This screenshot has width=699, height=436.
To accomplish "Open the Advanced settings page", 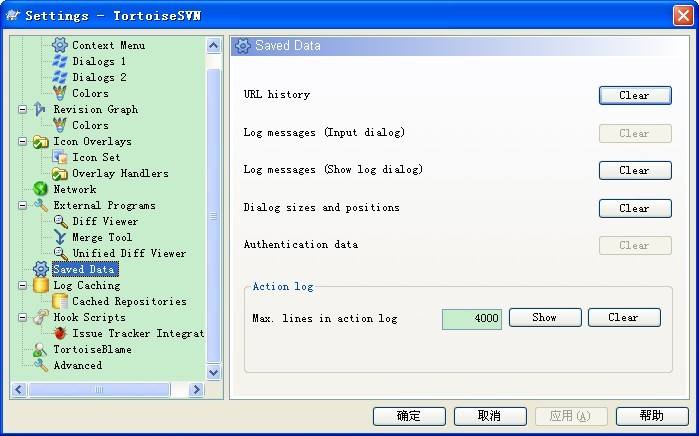I will pyautogui.click(x=78, y=366).
